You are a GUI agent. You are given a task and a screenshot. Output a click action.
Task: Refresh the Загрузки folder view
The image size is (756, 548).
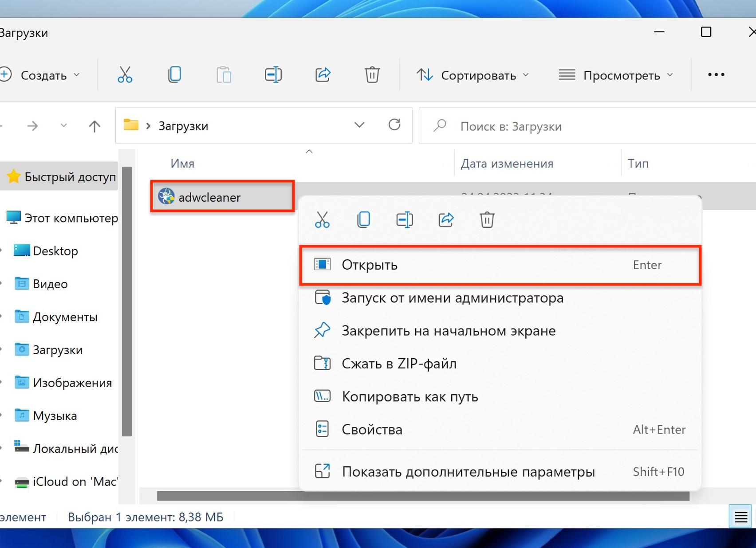tap(394, 125)
